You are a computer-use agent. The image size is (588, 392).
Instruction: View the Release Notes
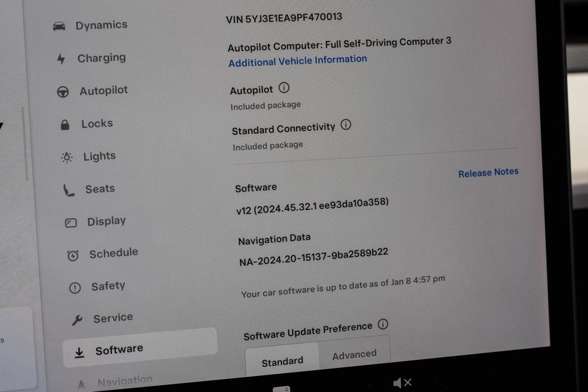coord(488,171)
